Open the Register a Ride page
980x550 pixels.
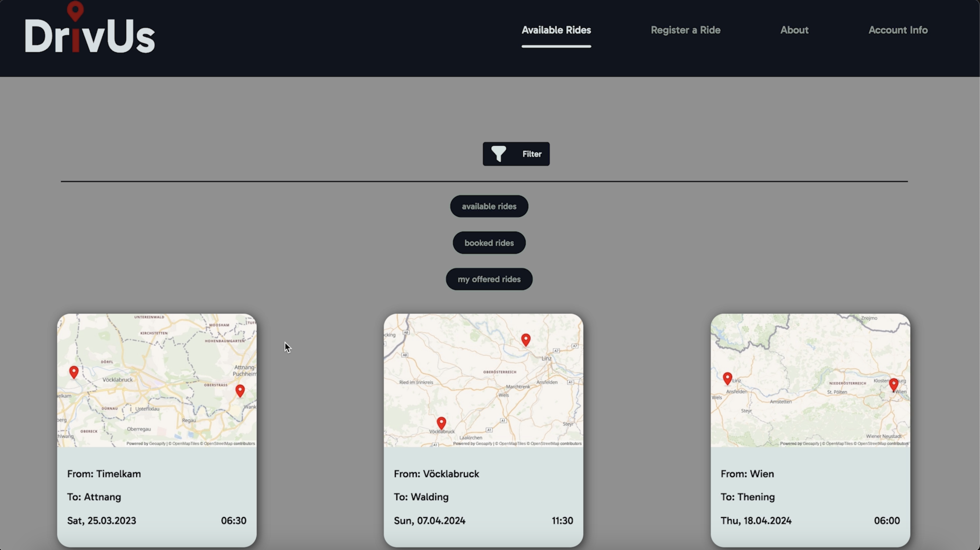pos(685,30)
